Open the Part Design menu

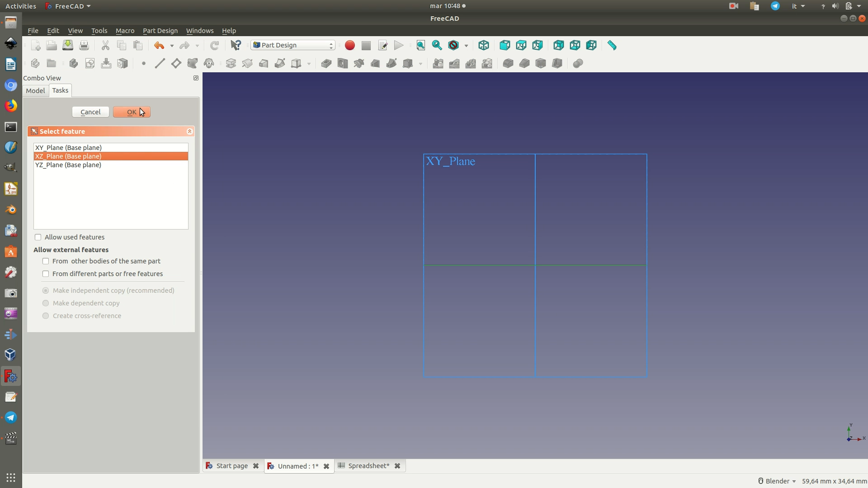(x=160, y=31)
